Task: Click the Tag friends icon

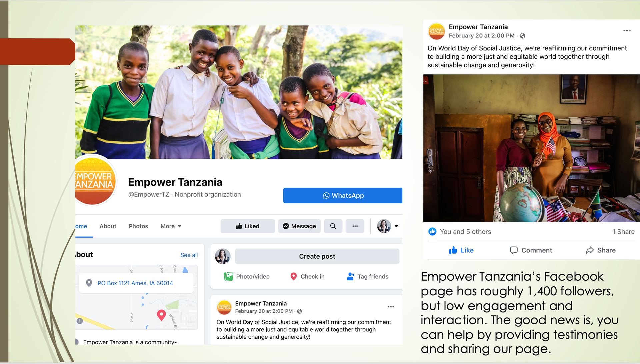Action: (350, 276)
